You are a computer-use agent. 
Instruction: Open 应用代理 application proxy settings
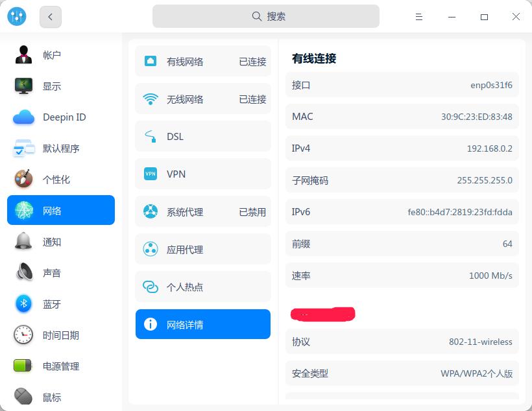click(149, 249)
